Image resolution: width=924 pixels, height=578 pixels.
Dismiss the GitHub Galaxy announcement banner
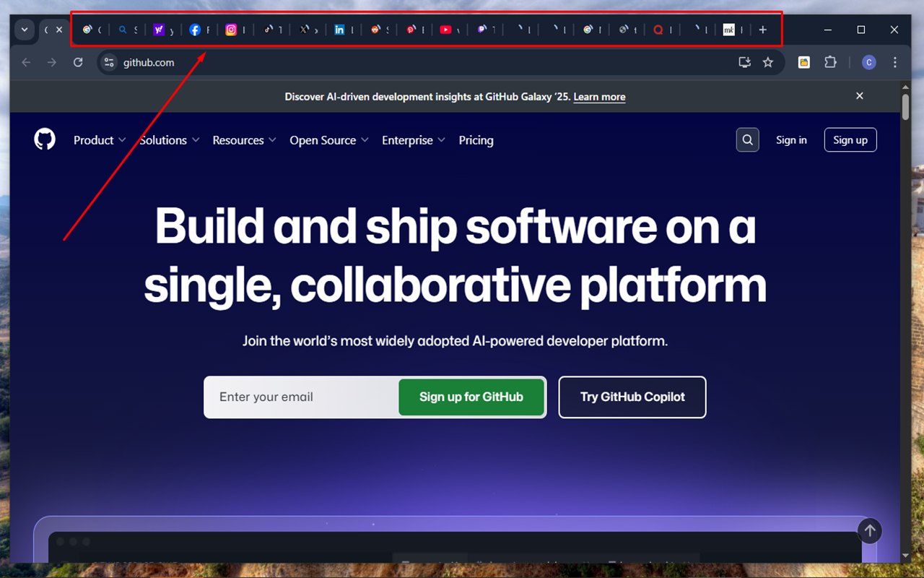coord(860,96)
